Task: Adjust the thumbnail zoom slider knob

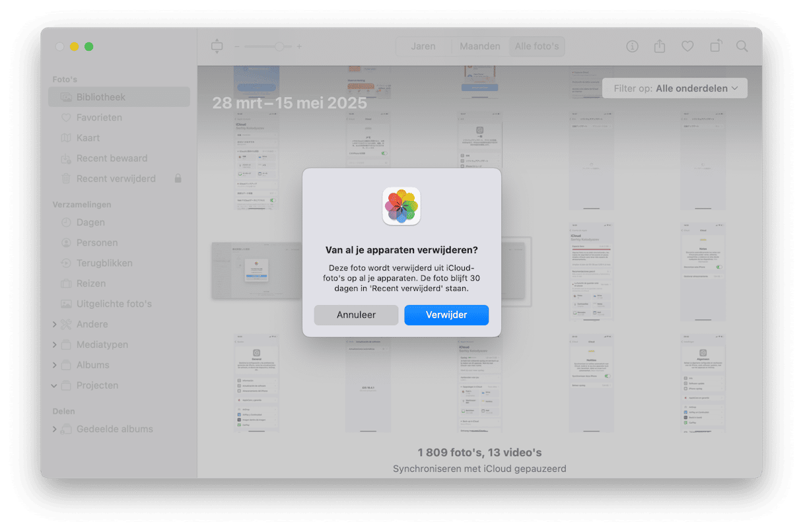Action: [280, 47]
